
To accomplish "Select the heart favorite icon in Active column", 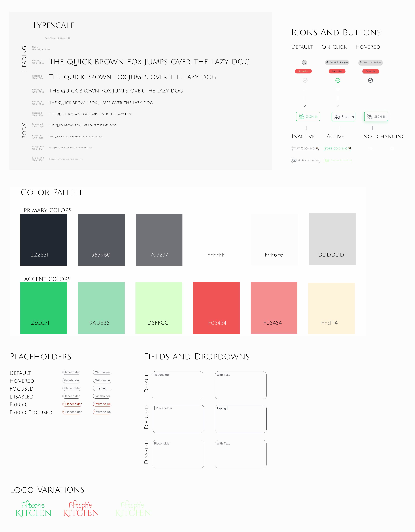I will point(338,89).
